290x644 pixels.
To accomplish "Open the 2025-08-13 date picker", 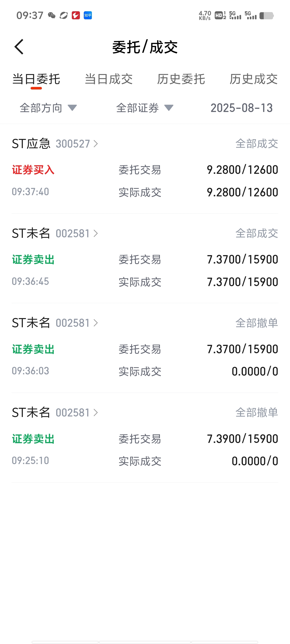I will point(241,108).
